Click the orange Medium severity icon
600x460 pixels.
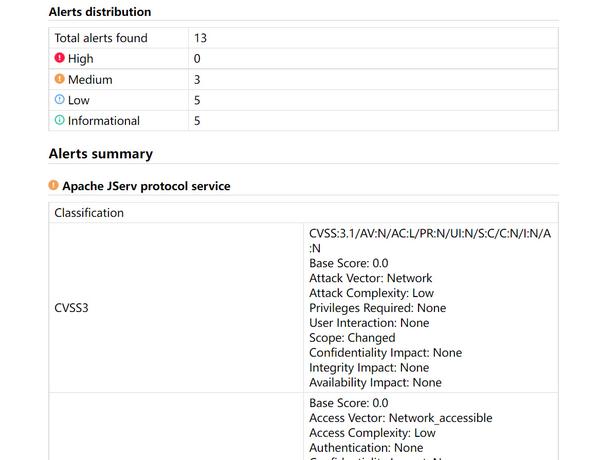pyautogui.click(x=59, y=80)
